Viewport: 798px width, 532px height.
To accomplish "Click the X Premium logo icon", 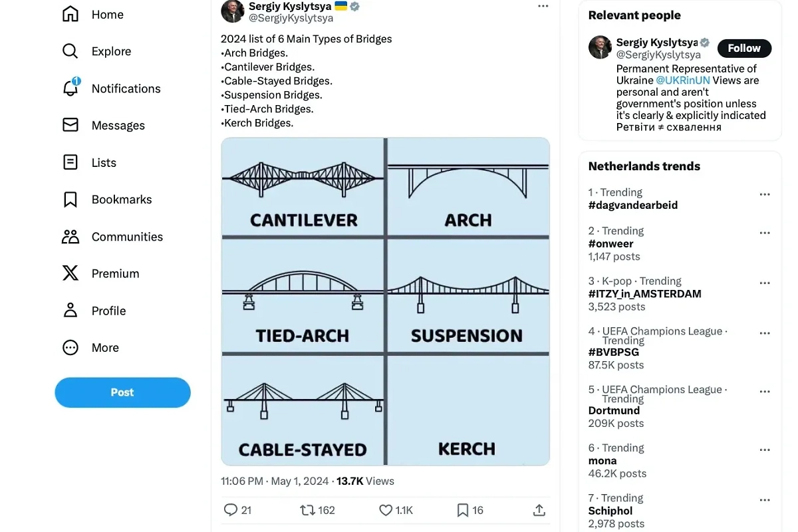I will 70,273.
